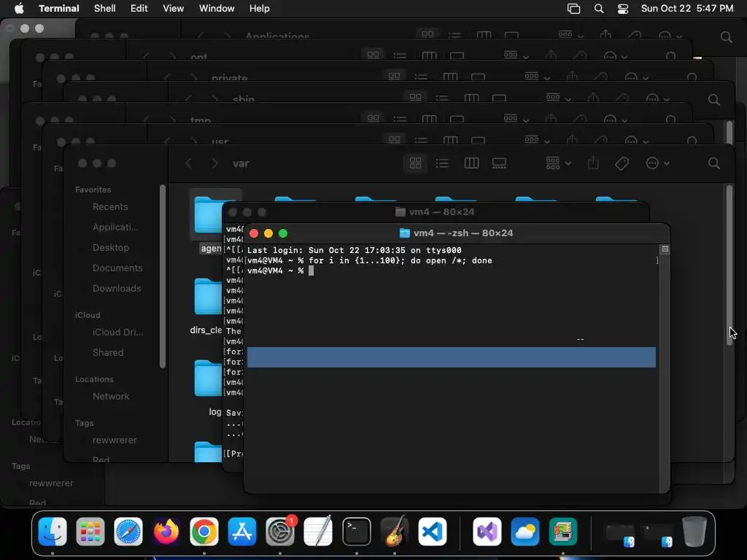The height and width of the screenshot is (560, 747).
Task: Open the Terminal app menu
Action: 59,9
